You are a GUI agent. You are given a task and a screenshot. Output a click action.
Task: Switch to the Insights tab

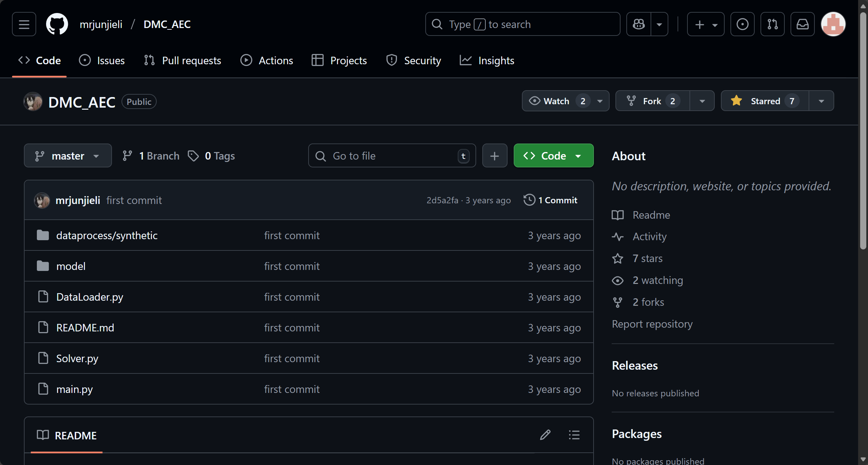[487, 60]
